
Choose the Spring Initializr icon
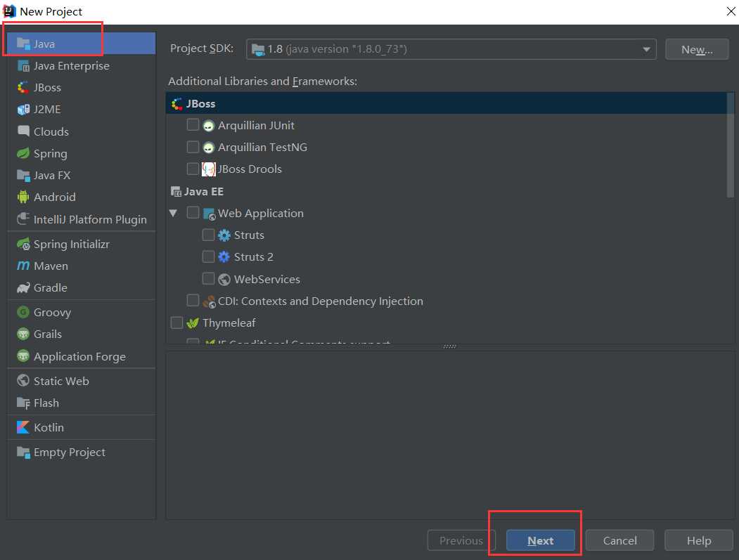point(23,244)
